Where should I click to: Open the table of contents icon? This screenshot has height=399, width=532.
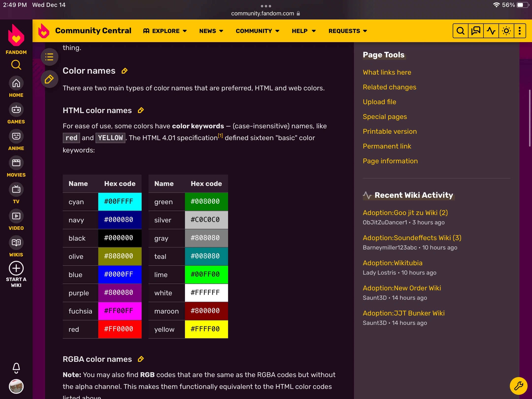coord(49,57)
